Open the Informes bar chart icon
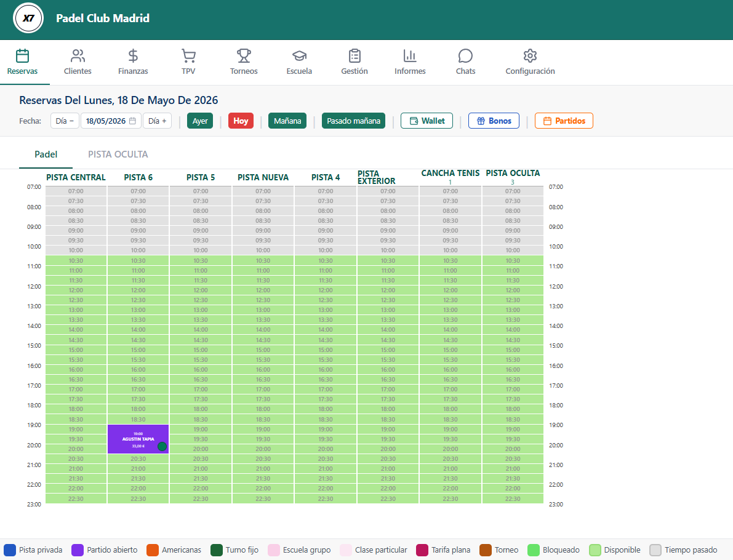 pyautogui.click(x=410, y=55)
